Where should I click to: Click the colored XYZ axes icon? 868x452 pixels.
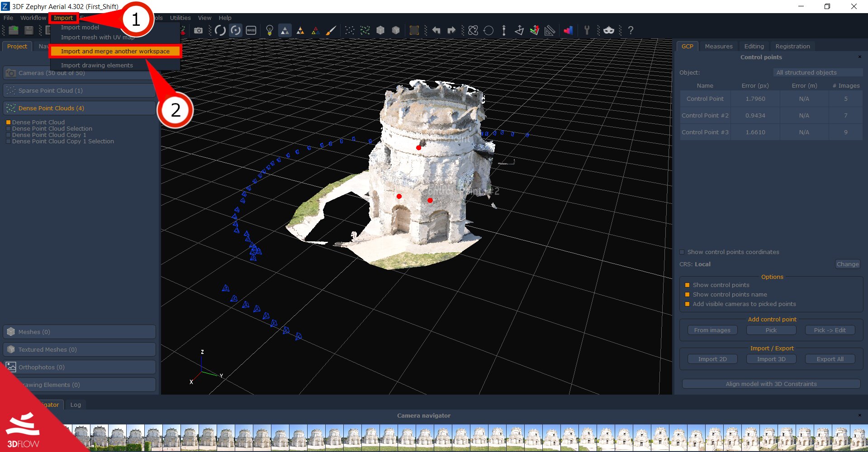(535, 30)
